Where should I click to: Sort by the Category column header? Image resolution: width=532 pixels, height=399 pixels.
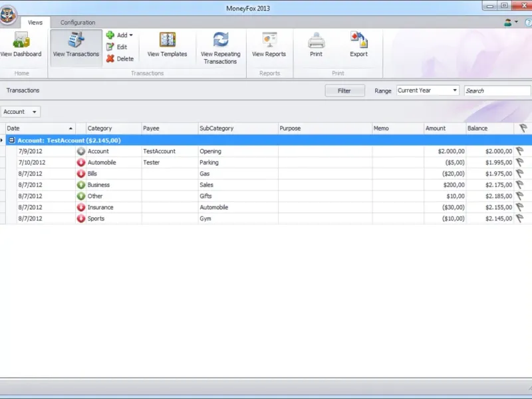tap(114, 128)
